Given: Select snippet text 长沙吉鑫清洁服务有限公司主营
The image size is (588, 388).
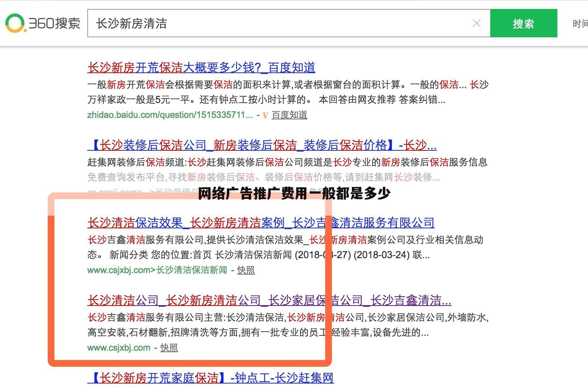Looking at the screenshot, I should tap(155, 317).
